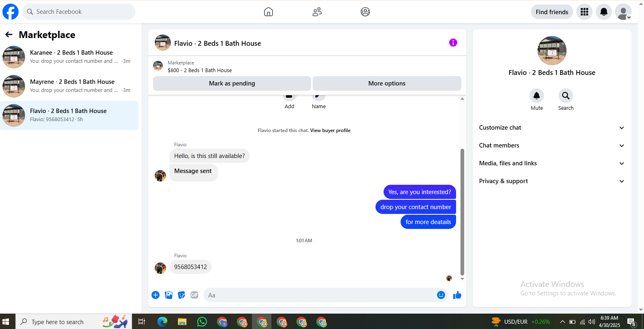Viewport: 644px width, 329px height.
Task: Open the USD/EUR taskbar widget
Action: point(520,322)
